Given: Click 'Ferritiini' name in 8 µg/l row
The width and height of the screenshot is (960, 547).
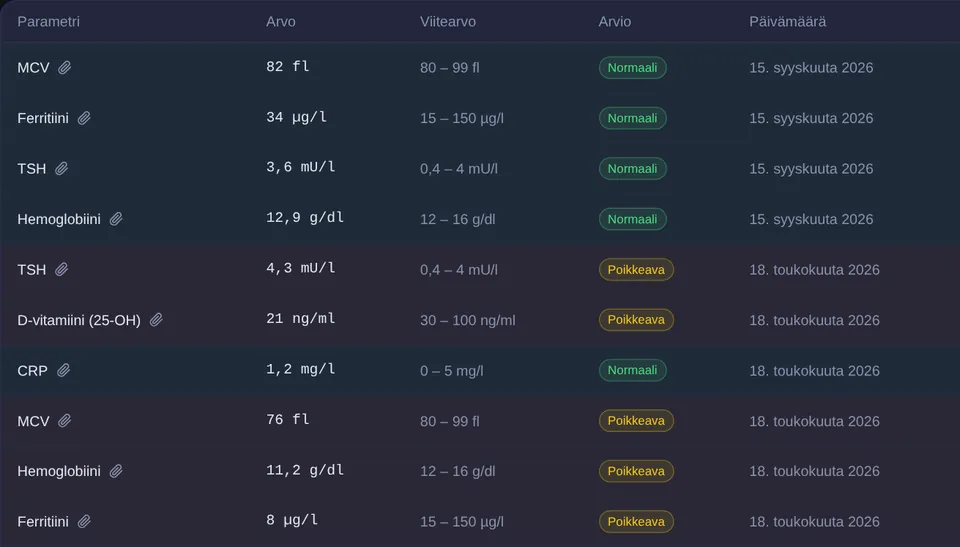Looking at the screenshot, I should (x=43, y=522).
